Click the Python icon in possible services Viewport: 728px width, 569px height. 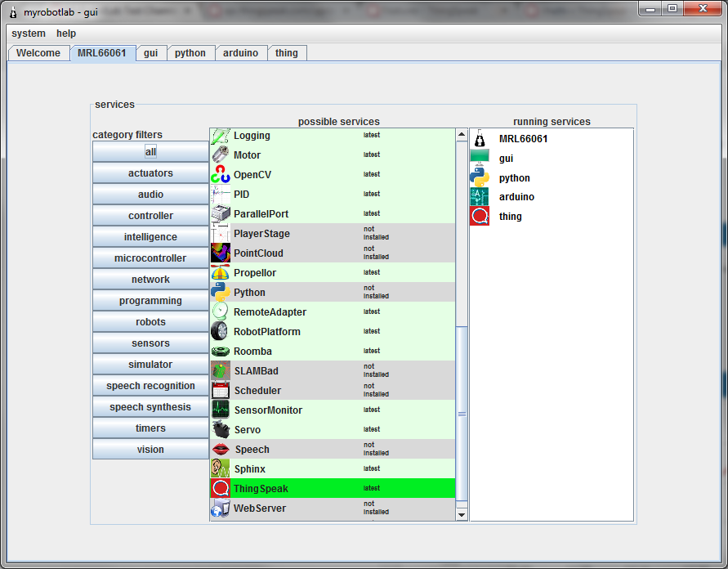220,292
